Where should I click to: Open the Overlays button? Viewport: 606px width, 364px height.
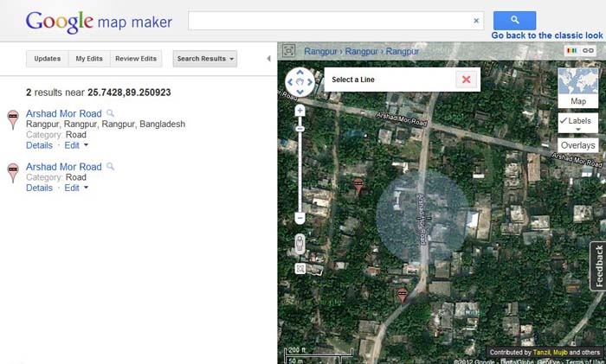(x=578, y=145)
